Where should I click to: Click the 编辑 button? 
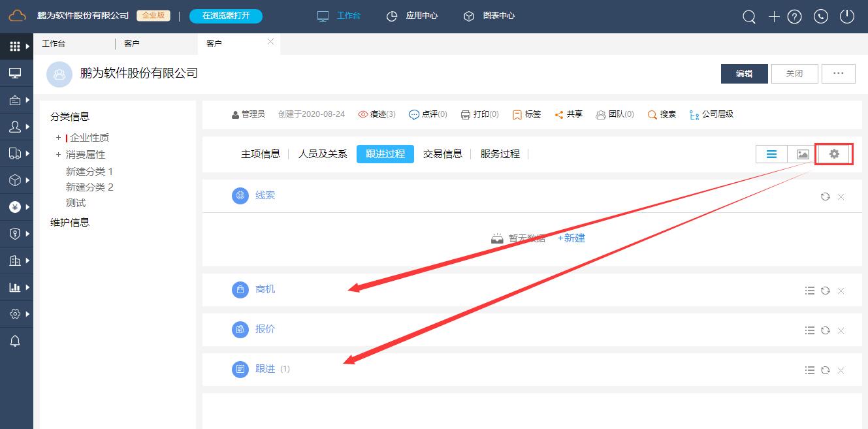[744, 74]
